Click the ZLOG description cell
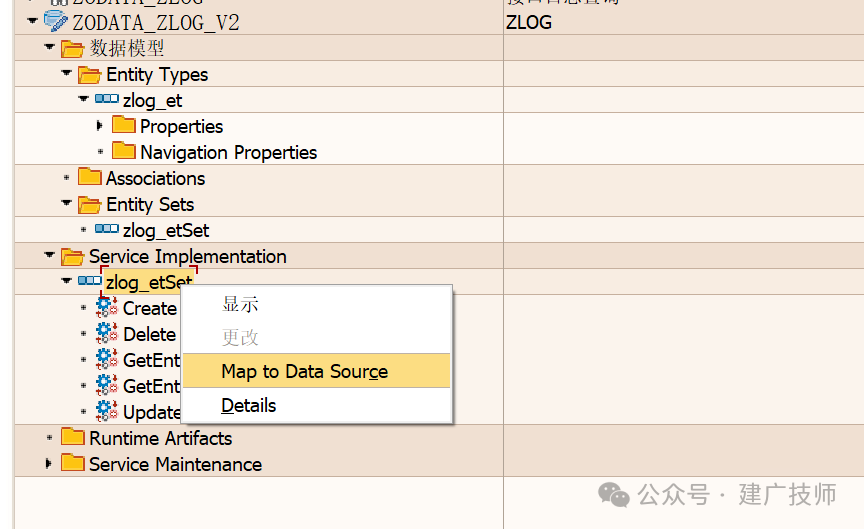Image resolution: width=864 pixels, height=529 pixels. [x=683, y=22]
